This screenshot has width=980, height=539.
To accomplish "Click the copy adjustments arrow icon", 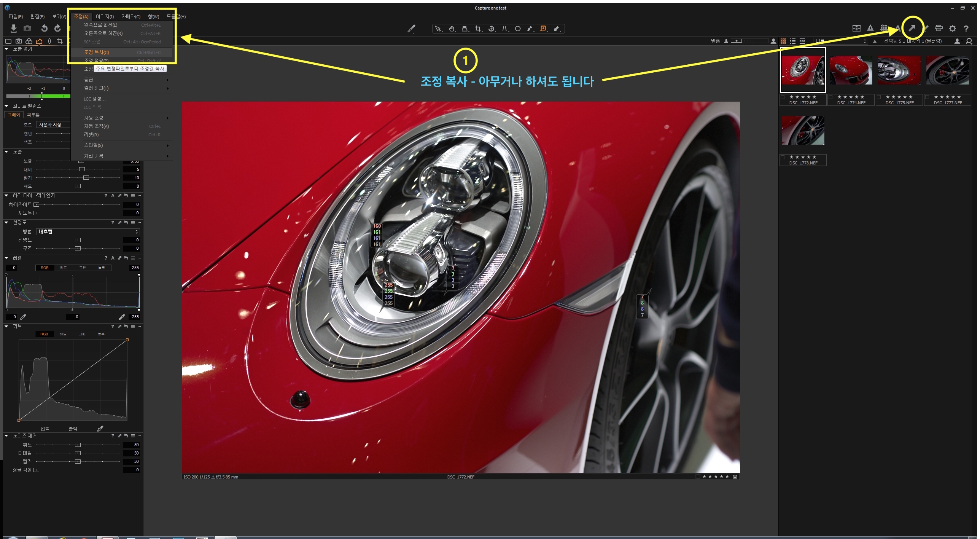I will (912, 28).
